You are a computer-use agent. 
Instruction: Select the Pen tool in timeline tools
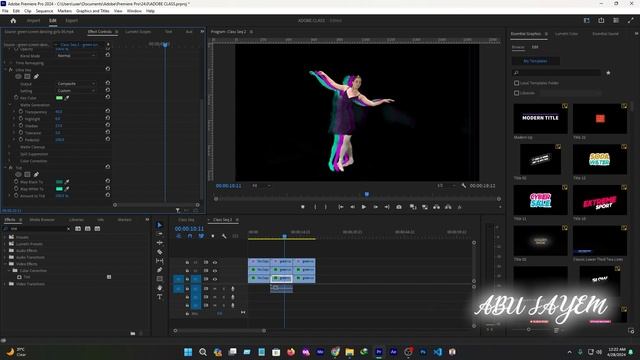tap(160, 270)
